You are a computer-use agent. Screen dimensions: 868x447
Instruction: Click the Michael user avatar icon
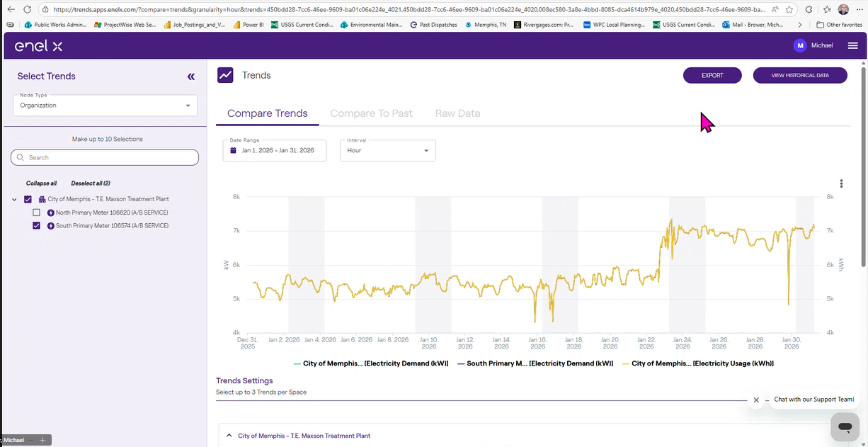pyautogui.click(x=800, y=45)
